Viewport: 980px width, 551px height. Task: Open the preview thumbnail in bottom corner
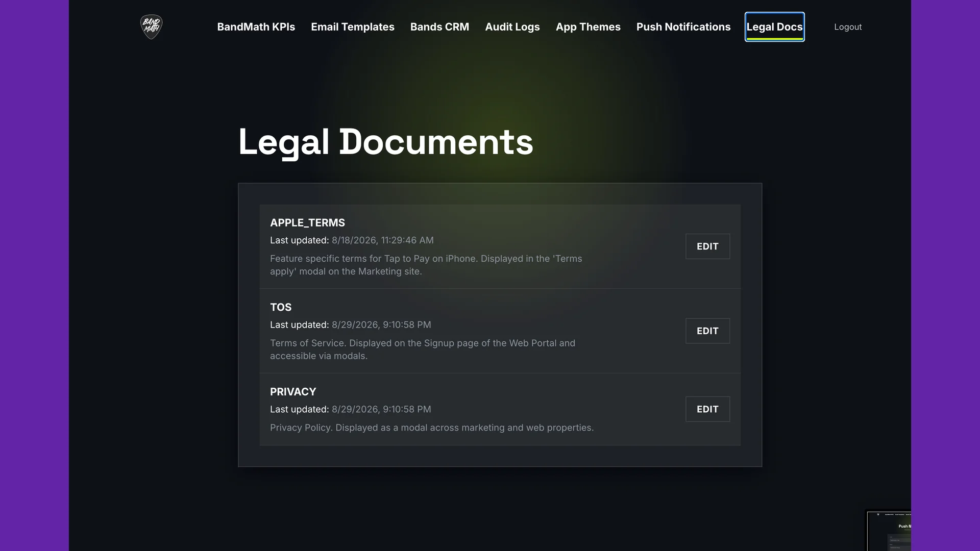889,531
